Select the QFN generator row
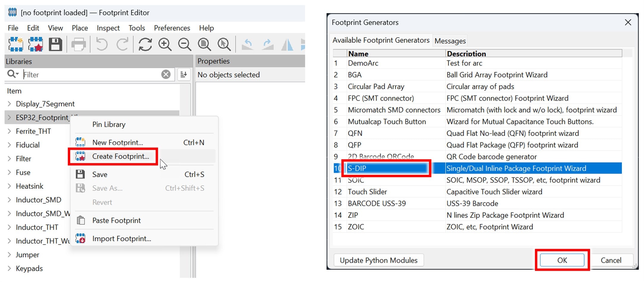This screenshot has height=282, width=644. pyautogui.click(x=355, y=133)
